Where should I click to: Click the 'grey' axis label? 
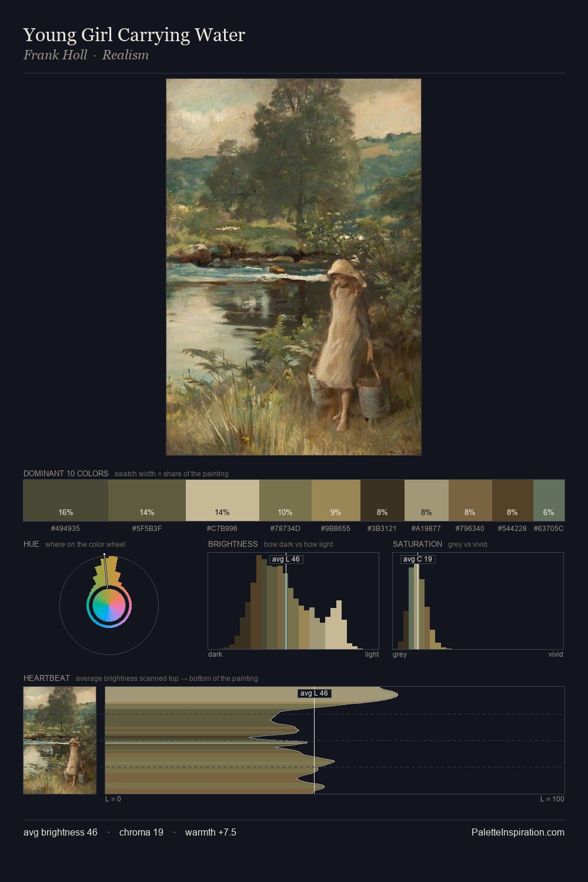[400, 654]
